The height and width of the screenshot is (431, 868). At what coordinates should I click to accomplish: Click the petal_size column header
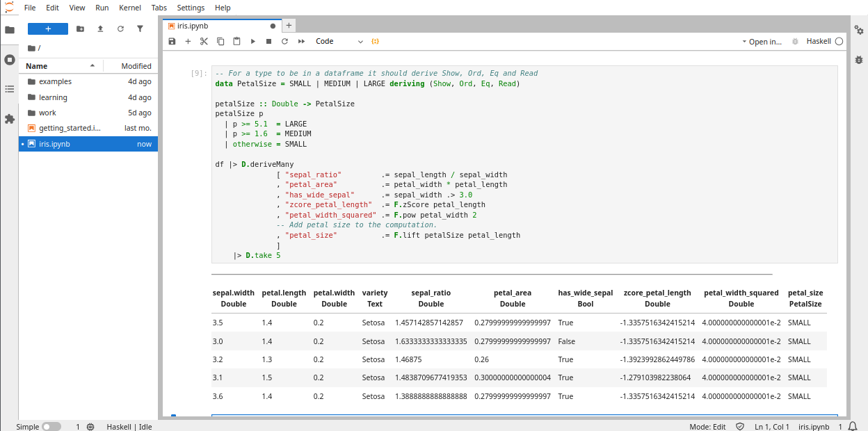[x=805, y=298]
